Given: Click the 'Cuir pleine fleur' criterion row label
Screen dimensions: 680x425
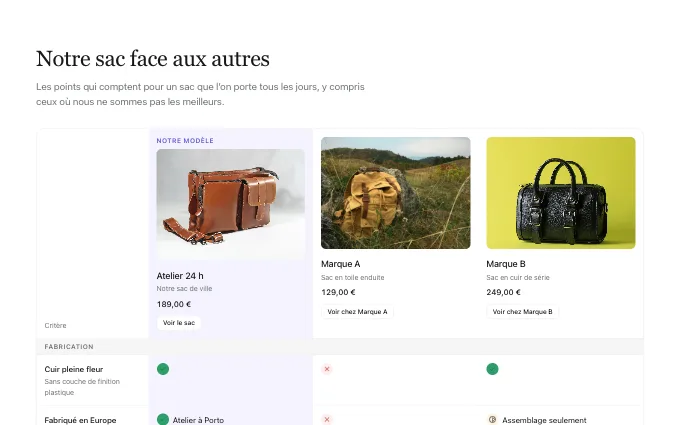Looking at the screenshot, I should (x=74, y=369).
